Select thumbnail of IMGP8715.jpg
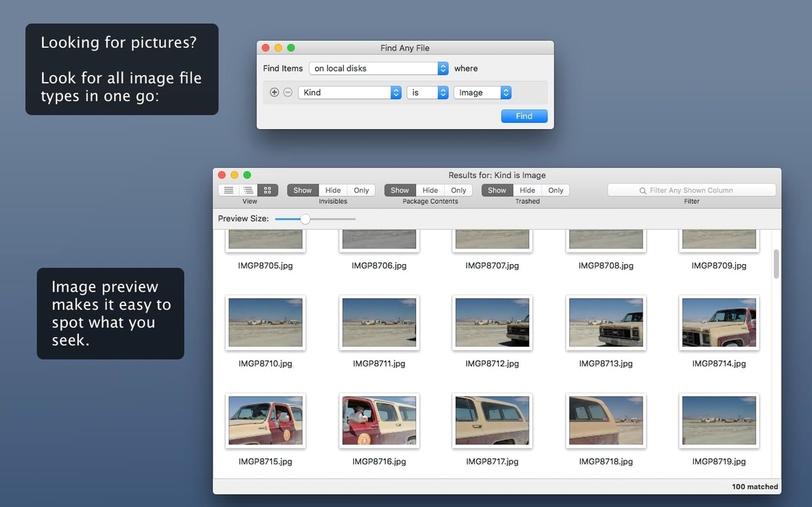This screenshot has width=812, height=507. 265,421
